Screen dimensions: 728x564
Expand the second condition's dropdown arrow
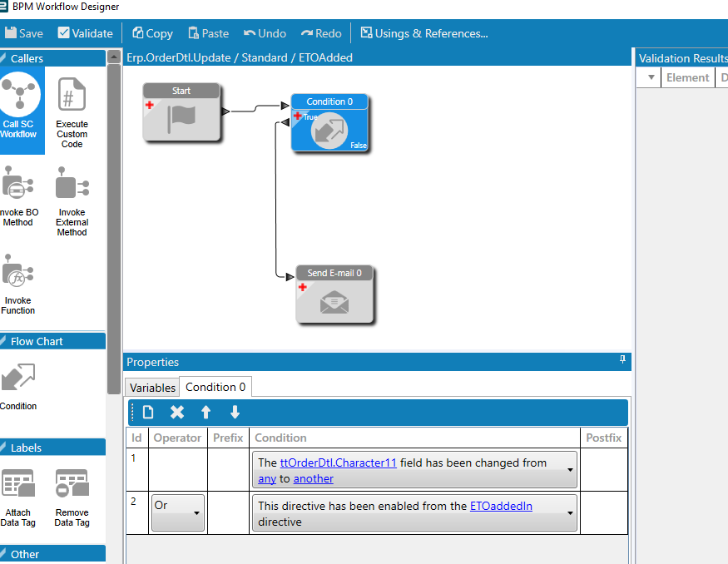pos(570,513)
